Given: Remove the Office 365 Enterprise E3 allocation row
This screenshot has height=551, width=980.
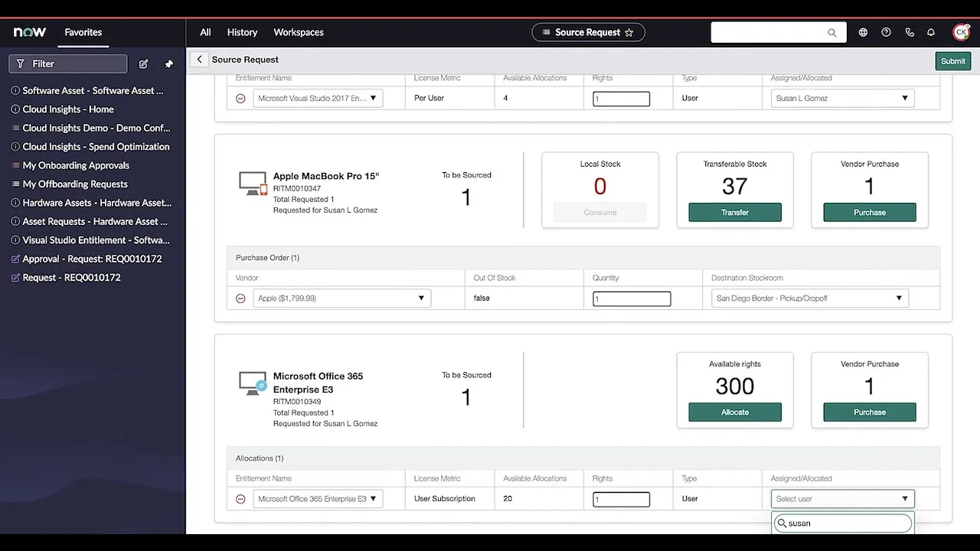Looking at the screenshot, I should (240, 499).
